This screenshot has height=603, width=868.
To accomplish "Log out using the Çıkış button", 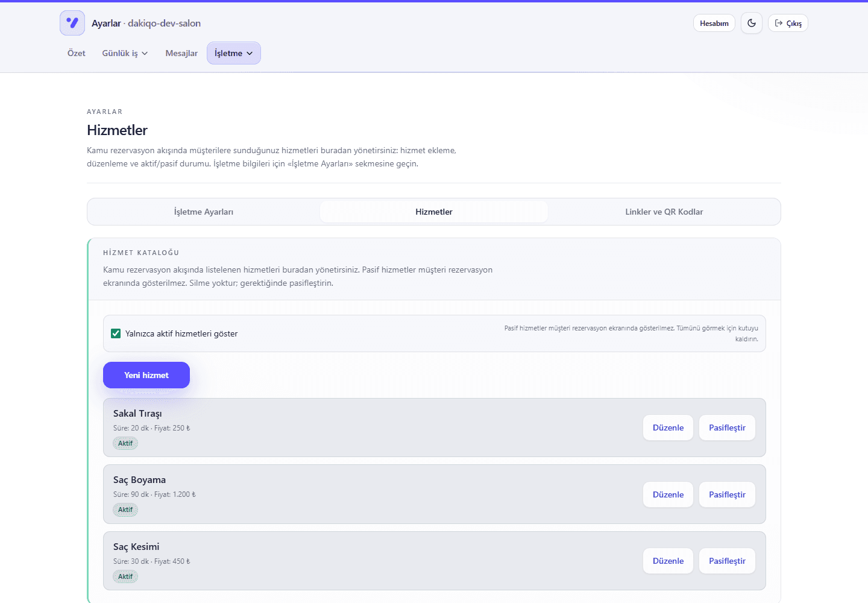I will 788,23.
